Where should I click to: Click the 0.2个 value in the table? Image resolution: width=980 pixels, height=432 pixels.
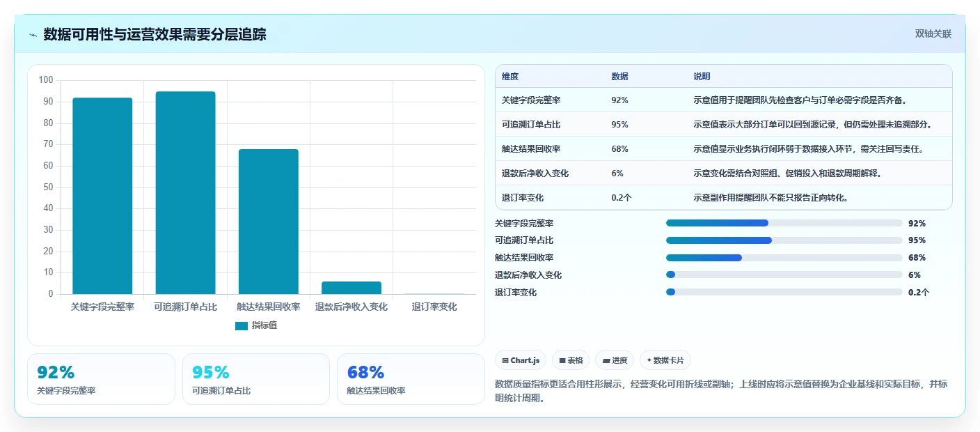coord(622,198)
